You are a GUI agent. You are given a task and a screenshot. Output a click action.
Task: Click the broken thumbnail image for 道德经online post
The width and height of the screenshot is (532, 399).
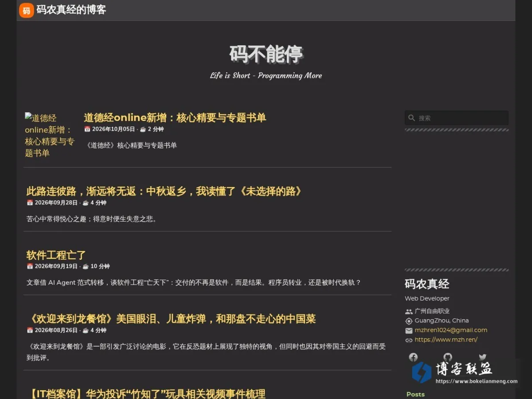tap(50, 135)
